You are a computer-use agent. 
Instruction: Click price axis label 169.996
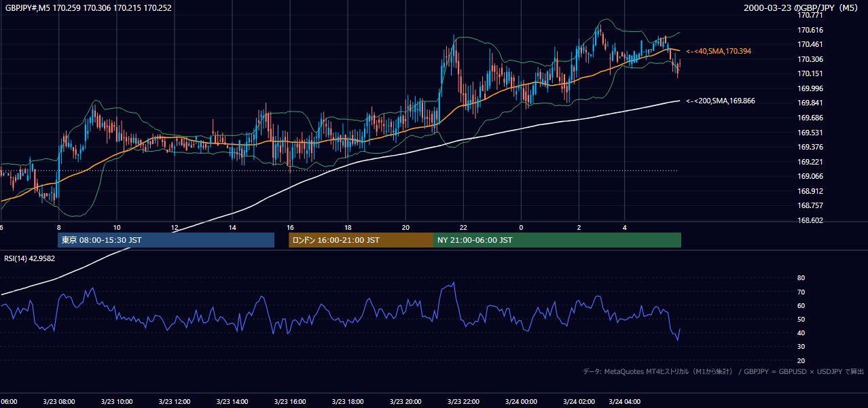(x=811, y=88)
